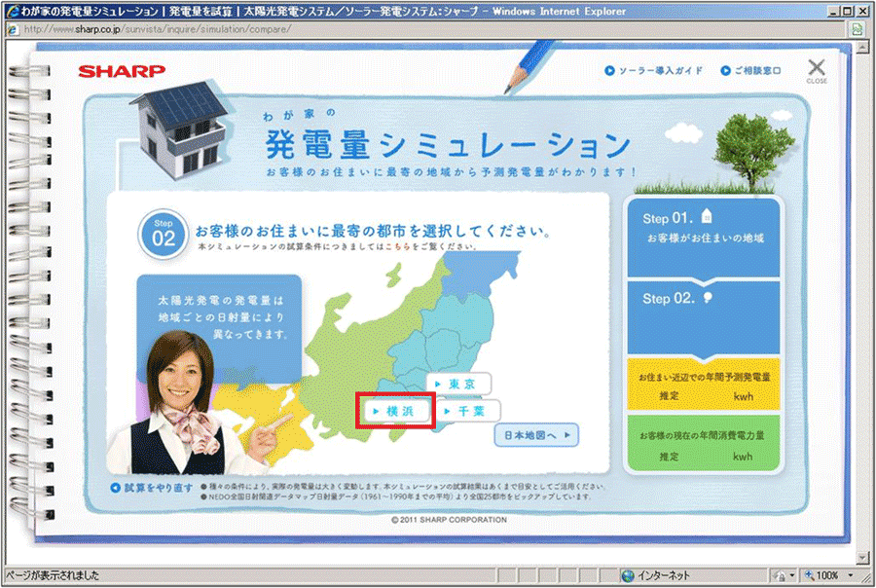876x588 pixels.
Task: Click the Step 02 circle badge
Action: pyautogui.click(x=164, y=234)
